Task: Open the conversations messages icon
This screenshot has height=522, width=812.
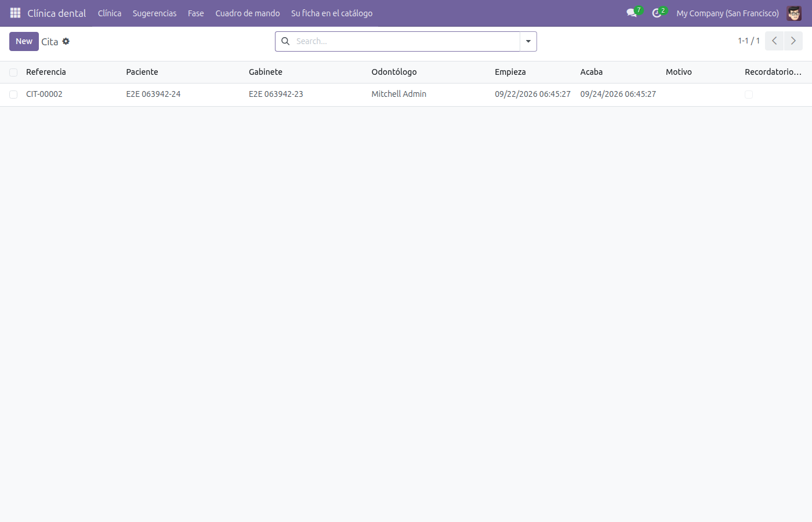Action: (632, 13)
